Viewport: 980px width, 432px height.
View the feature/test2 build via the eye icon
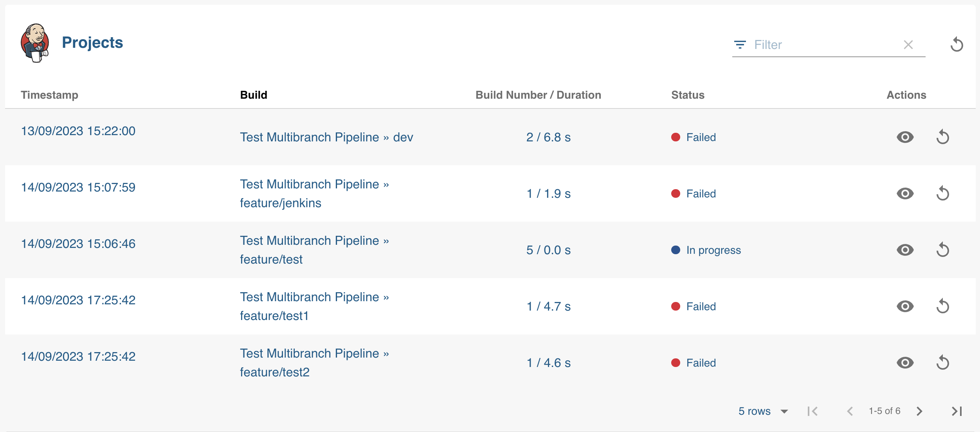[905, 363]
